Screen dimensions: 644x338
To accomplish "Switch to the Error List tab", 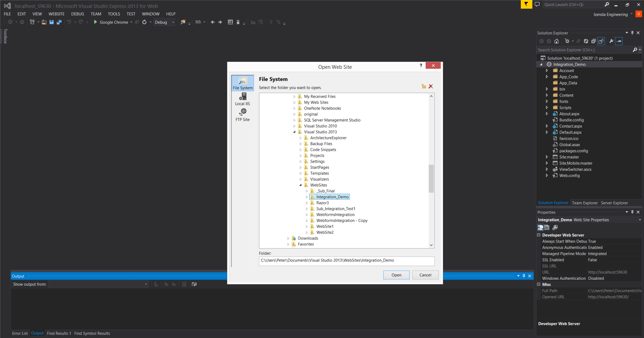I will point(20,333).
